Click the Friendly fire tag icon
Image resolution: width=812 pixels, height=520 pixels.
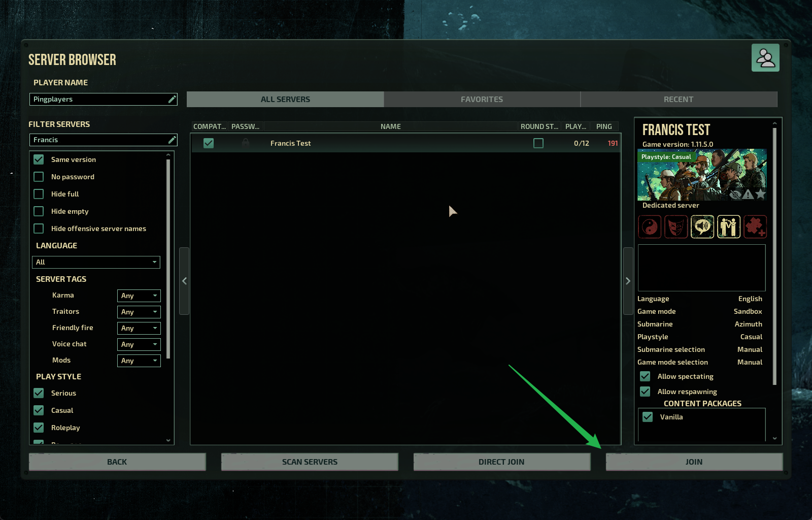tap(729, 227)
